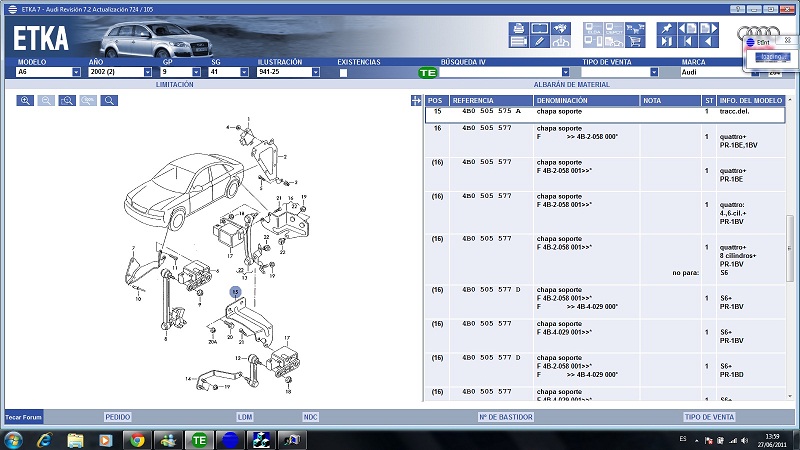Click the pushpin icon in the toolbar

(666, 27)
